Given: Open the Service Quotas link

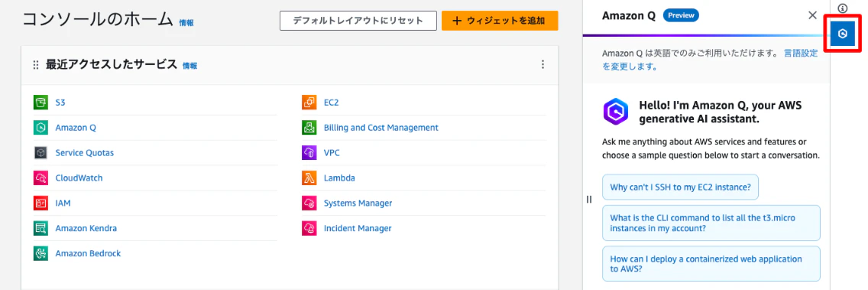Looking at the screenshot, I should 85,153.
